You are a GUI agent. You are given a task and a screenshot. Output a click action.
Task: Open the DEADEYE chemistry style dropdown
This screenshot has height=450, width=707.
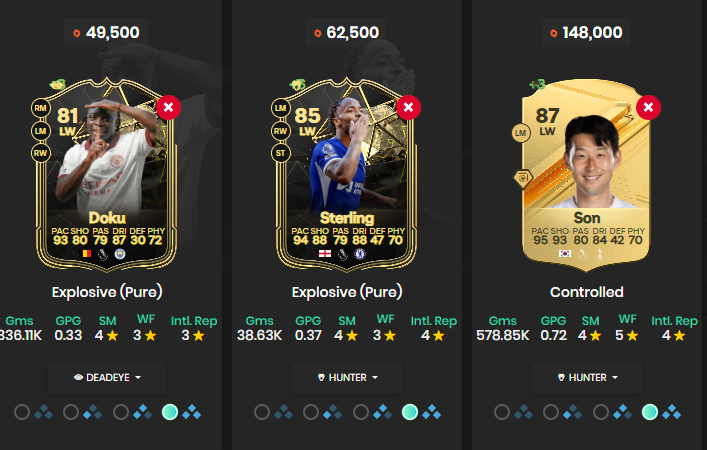[x=107, y=377]
